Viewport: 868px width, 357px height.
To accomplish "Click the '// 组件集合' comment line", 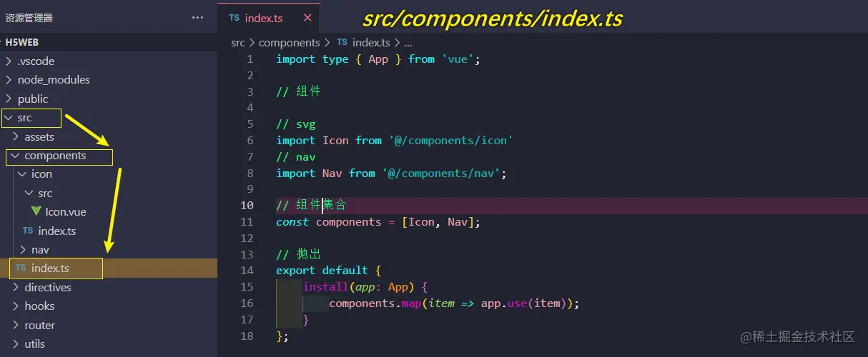I will [x=312, y=206].
